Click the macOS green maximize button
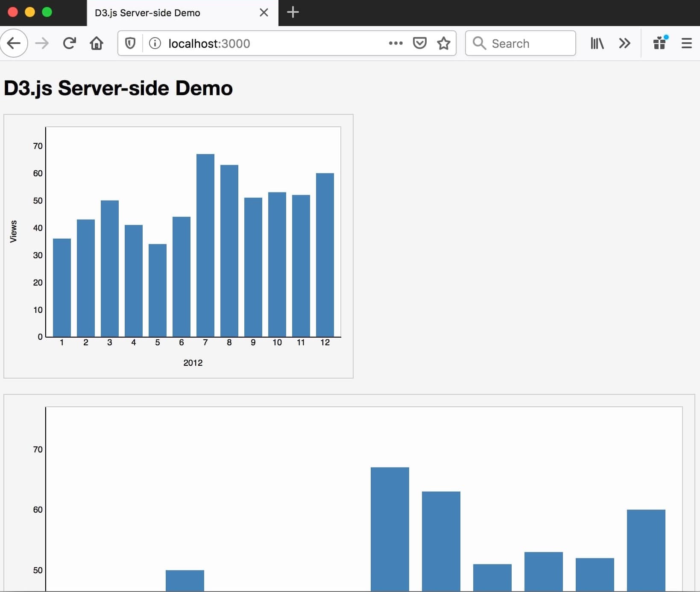Image resolution: width=700 pixels, height=592 pixels. click(x=47, y=12)
